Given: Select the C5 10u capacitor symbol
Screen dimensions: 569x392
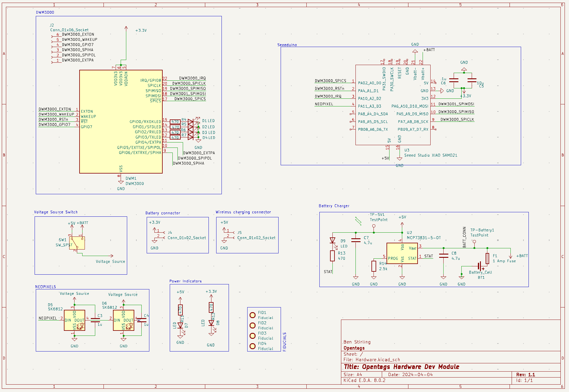Looking at the screenshot, I should tap(472, 80).
